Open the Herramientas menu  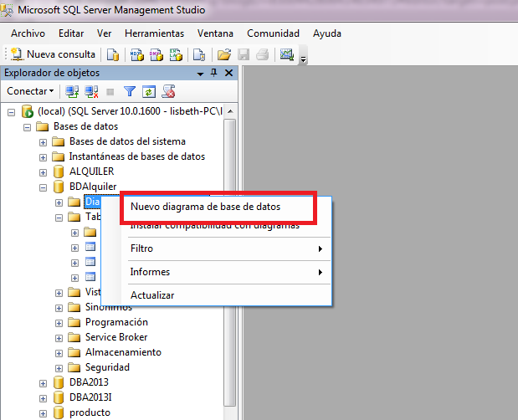(154, 33)
